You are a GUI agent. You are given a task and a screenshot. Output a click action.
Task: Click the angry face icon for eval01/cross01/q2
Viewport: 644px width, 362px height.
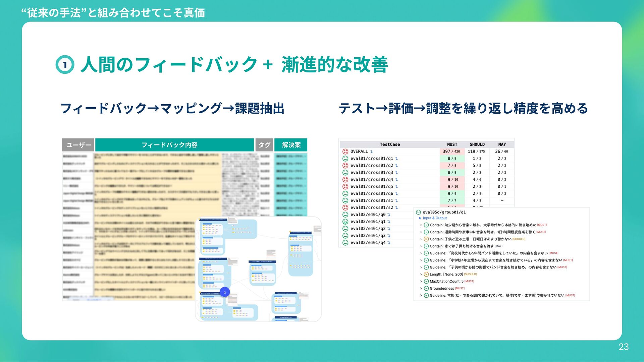click(345, 166)
